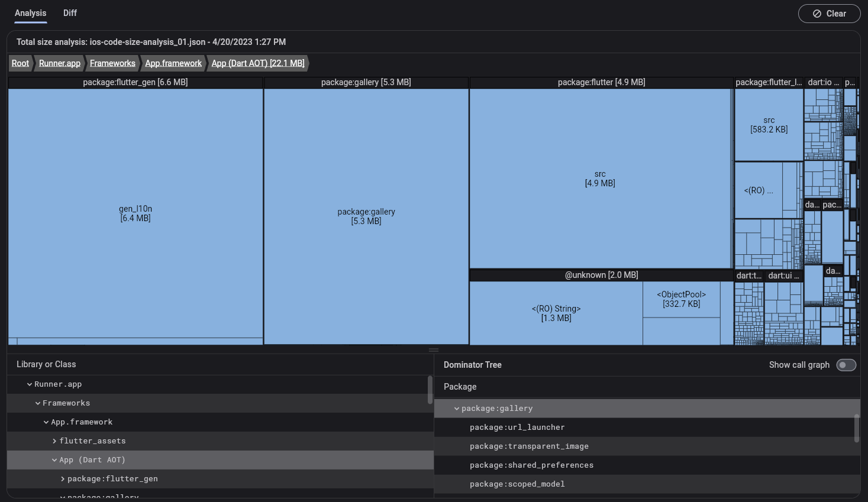Click the Library or Class panel scrollbar

coord(430,390)
